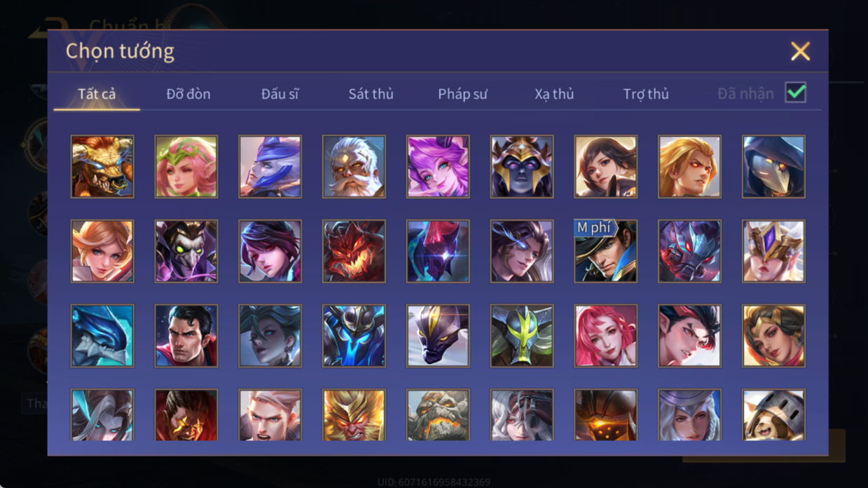
Task: Choose the white-bearded old man hero
Action: pyautogui.click(x=354, y=167)
